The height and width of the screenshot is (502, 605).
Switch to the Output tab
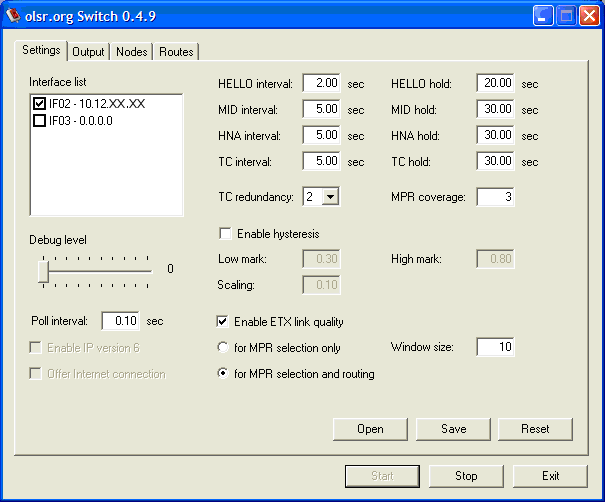(88, 52)
